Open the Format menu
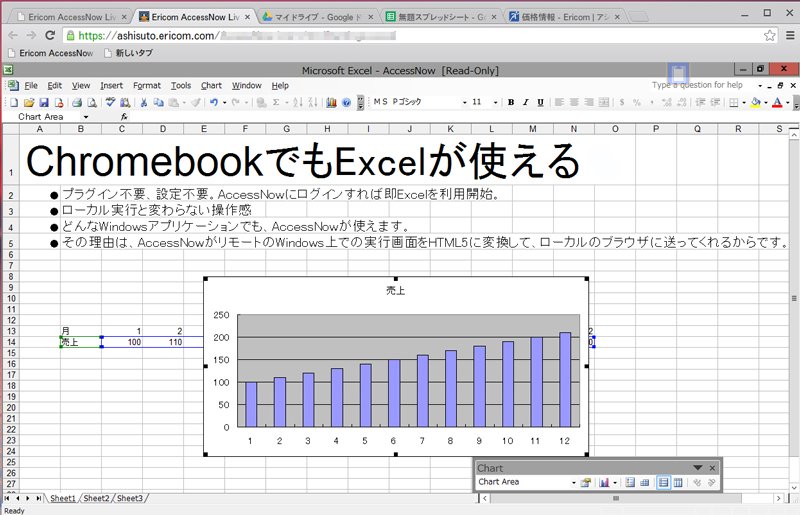 pos(146,86)
